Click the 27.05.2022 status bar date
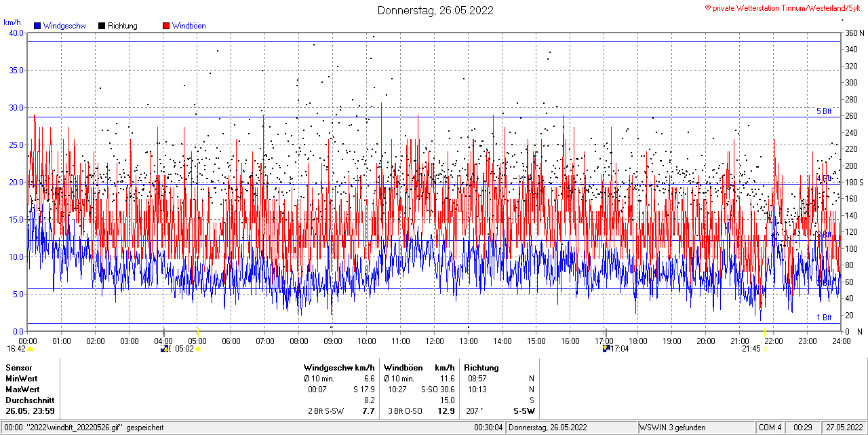 [844, 428]
